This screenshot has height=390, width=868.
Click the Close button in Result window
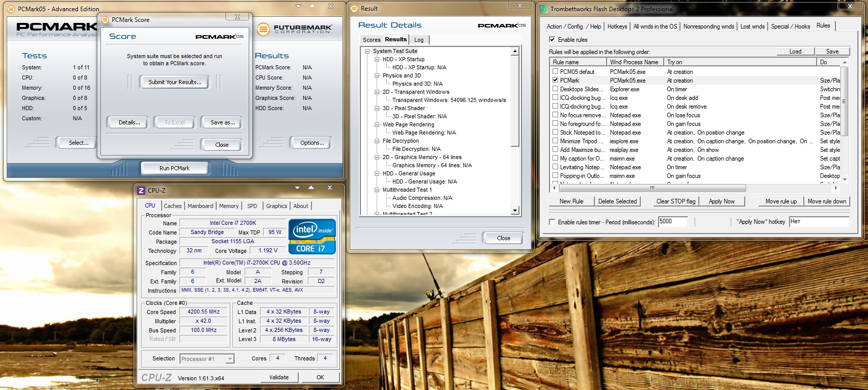tap(504, 238)
